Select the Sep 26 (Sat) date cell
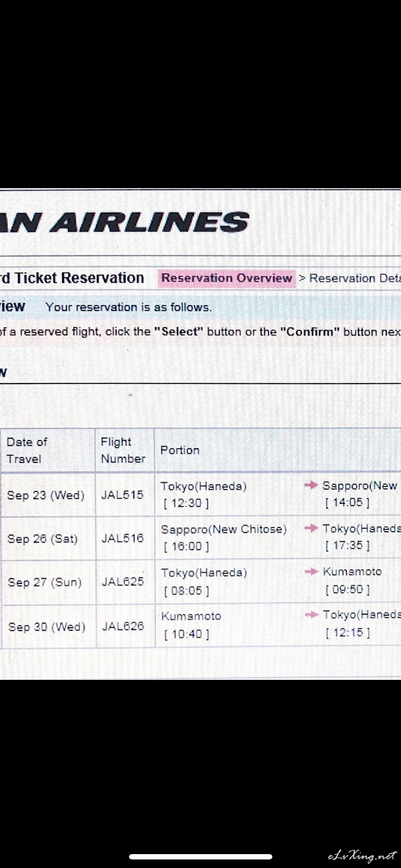This screenshot has width=401, height=868. tap(42, 538)
